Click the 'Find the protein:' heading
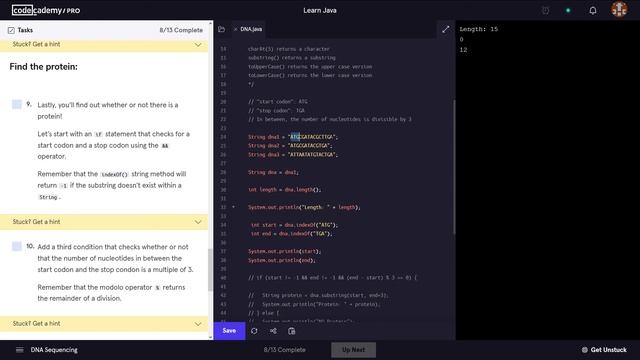This screenshot has height=360, width=640. click(x=43, y=67)
